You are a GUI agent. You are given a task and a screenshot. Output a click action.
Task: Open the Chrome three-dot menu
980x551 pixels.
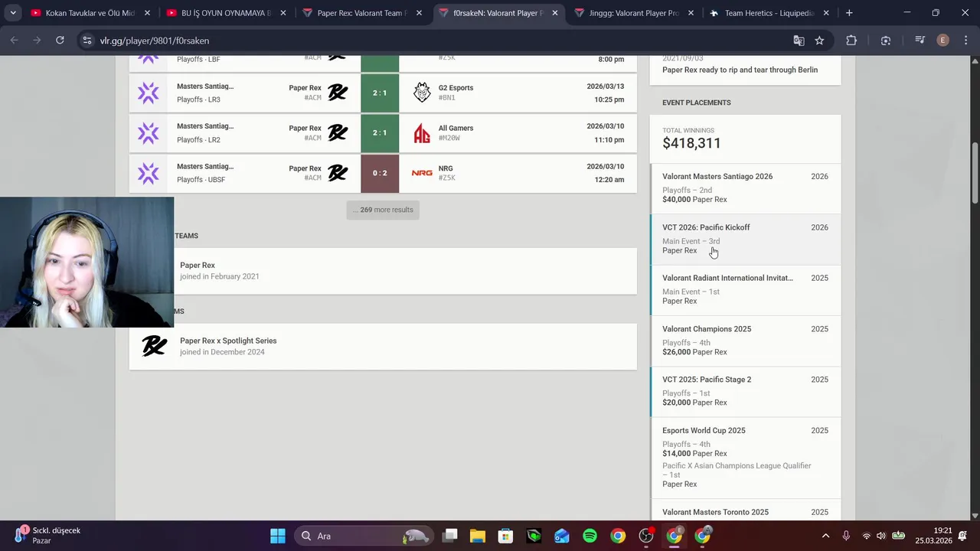(965, 41)
